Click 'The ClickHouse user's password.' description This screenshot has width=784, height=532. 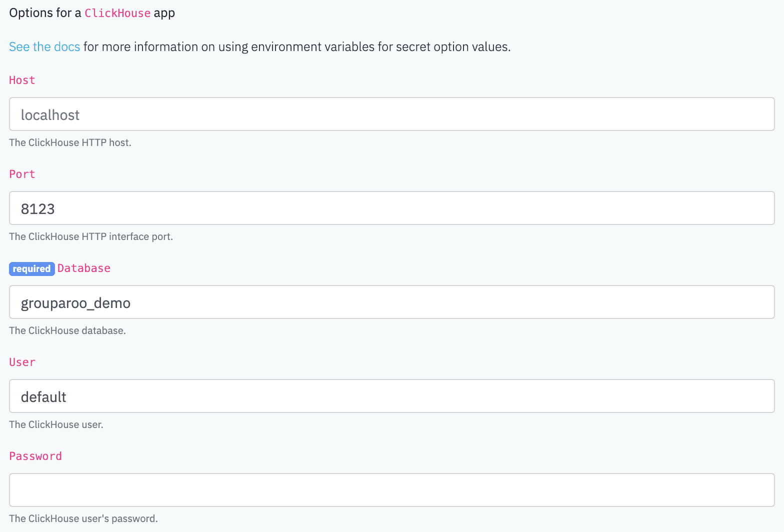[x=83, y=518]
